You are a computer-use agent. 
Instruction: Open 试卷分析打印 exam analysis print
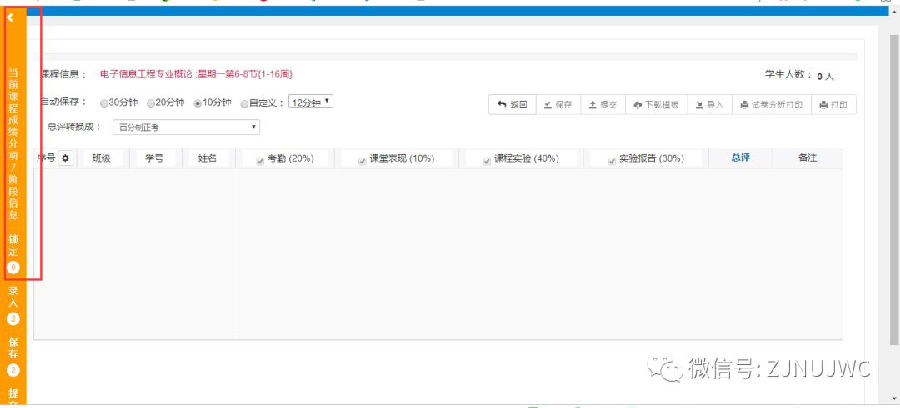[770, 104]
